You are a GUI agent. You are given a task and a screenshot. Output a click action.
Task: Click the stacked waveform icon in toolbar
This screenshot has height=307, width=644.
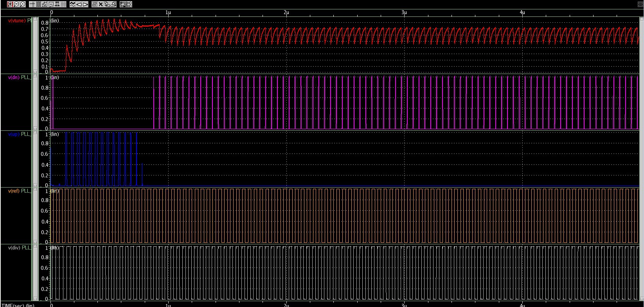pyautogui.click(x=73, y=4)
